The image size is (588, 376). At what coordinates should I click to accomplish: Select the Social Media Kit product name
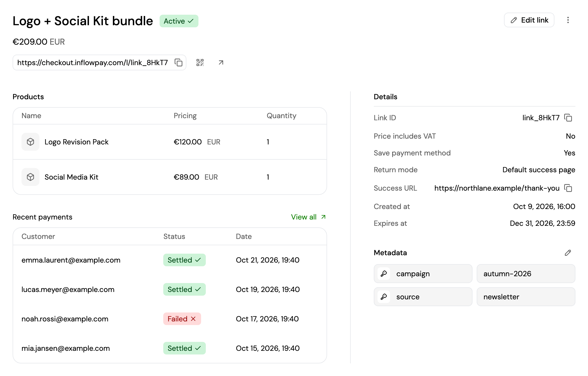(71, 177)
